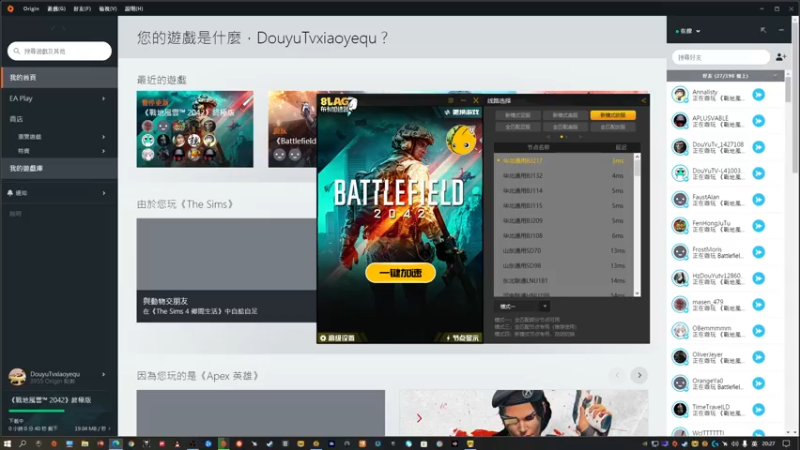Open the 說明(H) menu

point(134,9)
